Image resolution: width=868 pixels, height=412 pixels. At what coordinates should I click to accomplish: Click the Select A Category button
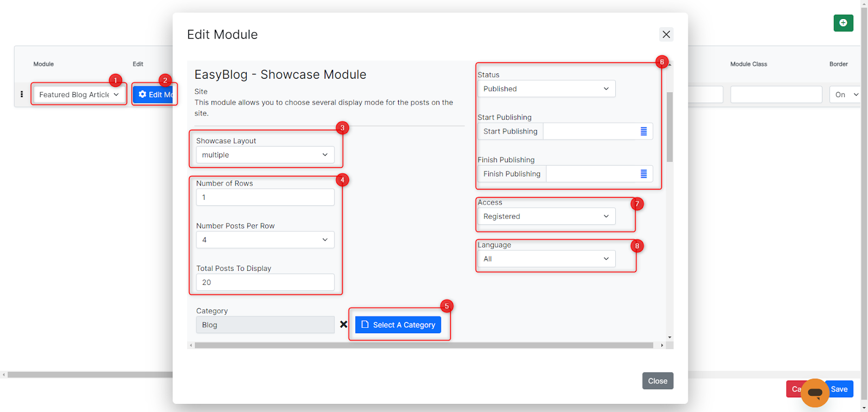pyautogui.click(x=398, y=325)
